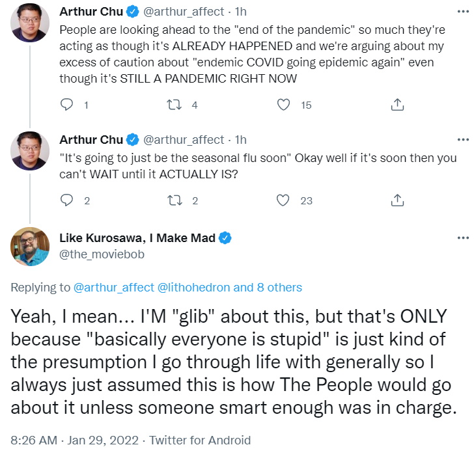Image resolution: width=476 pixels, height=460 pixels.
Task: Open Arthur Chu name on second tweet
Action: (x=91, y=140)
